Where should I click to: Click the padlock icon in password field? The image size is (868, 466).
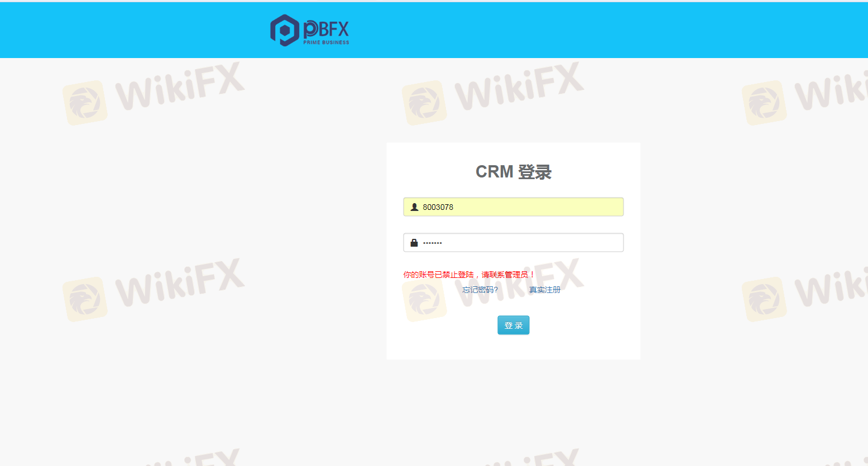[414, 243]
